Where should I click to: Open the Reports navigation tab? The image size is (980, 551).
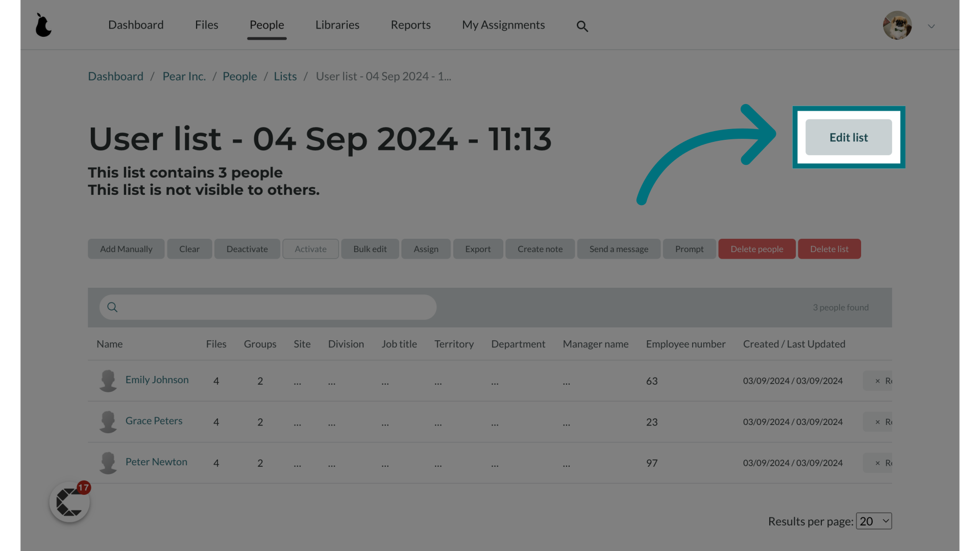point(410,24)
